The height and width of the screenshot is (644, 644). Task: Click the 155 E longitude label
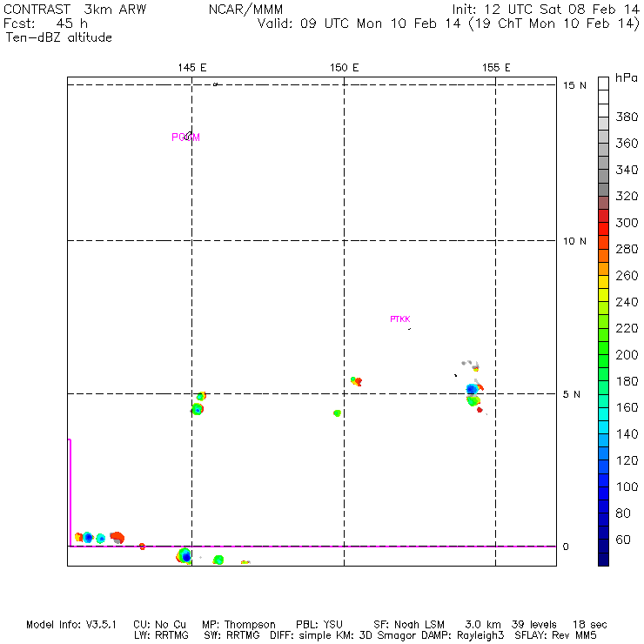[496, 68]
